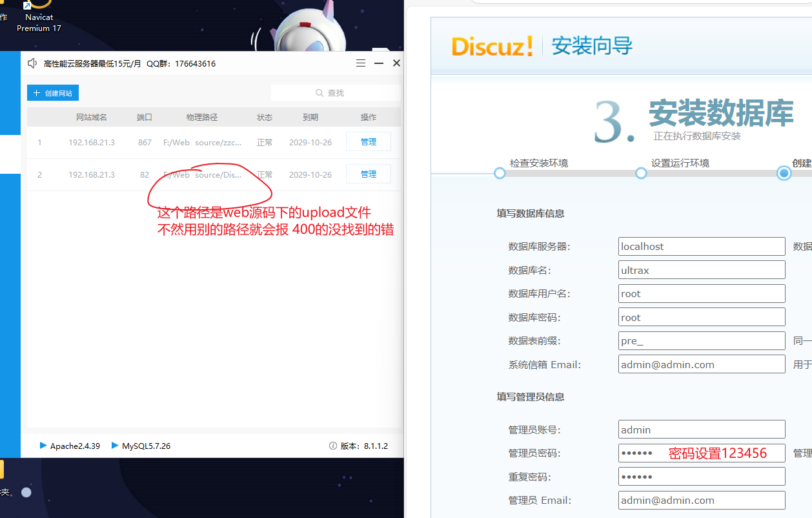Click the Apache2.4.39 play icon
This screenshot has width=812, height=518.
pos(43,446)
